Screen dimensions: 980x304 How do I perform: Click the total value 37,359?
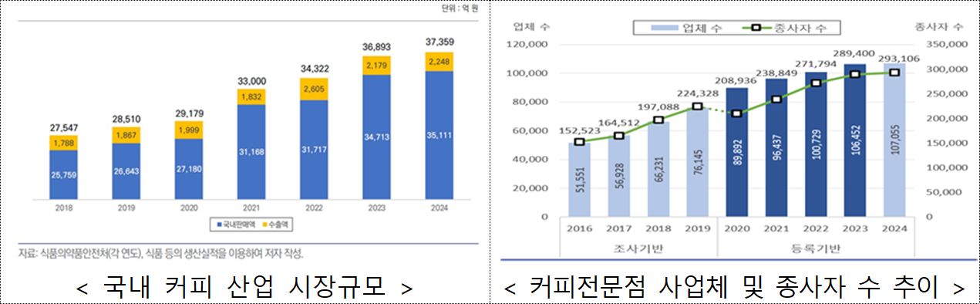(439, 42)
